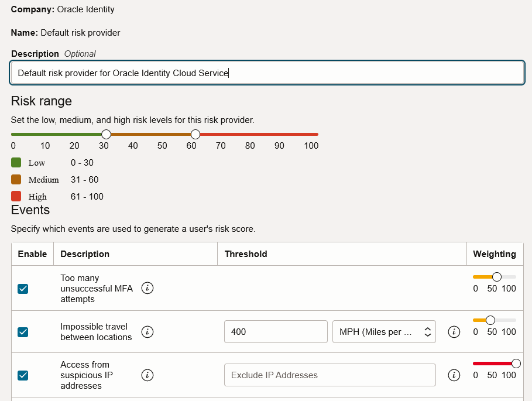Select the low-medium risk slider handle at 30
The image size is (532, 401).
[x=105, y=133]
